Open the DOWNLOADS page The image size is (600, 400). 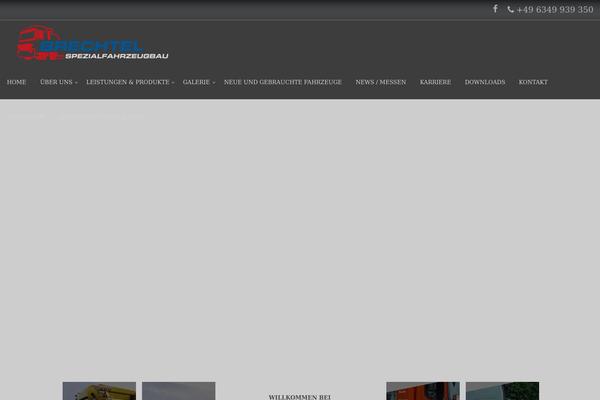coord(485,82)
